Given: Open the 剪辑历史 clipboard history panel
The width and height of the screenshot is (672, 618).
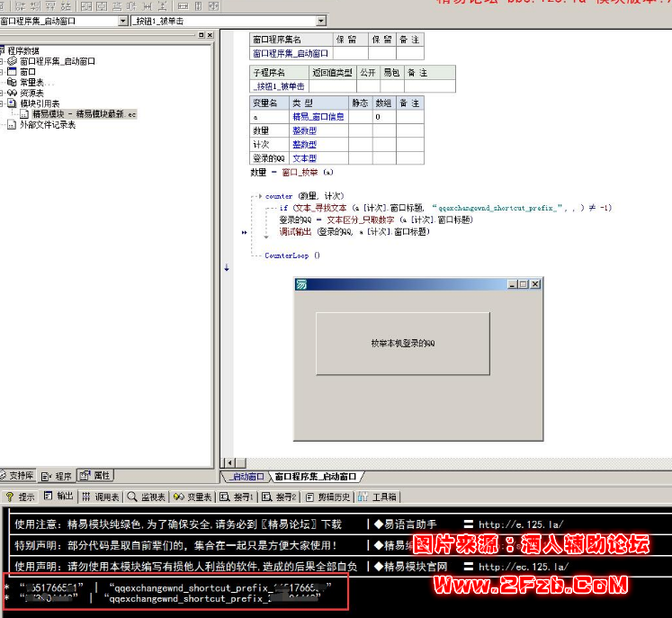Looking at the screenshot, I should [328, 497].
